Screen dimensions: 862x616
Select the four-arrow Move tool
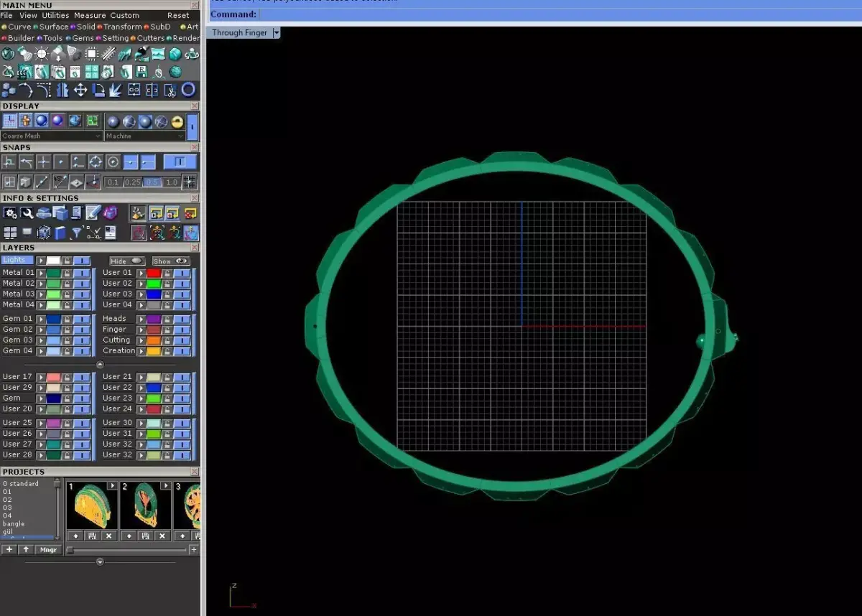point(80,90)
